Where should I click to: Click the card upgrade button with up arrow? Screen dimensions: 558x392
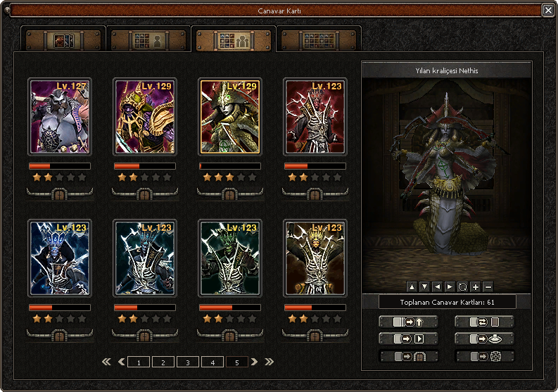click(408, 322)
